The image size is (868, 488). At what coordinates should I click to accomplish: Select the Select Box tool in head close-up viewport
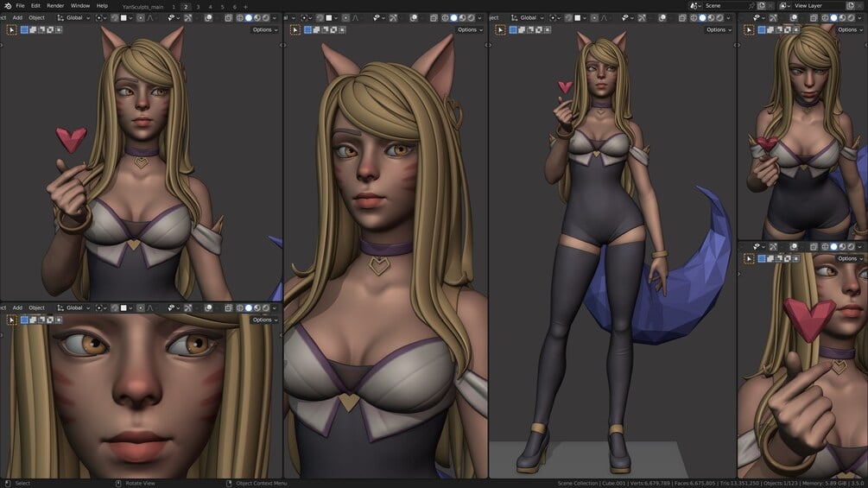[x=295, y=30]
